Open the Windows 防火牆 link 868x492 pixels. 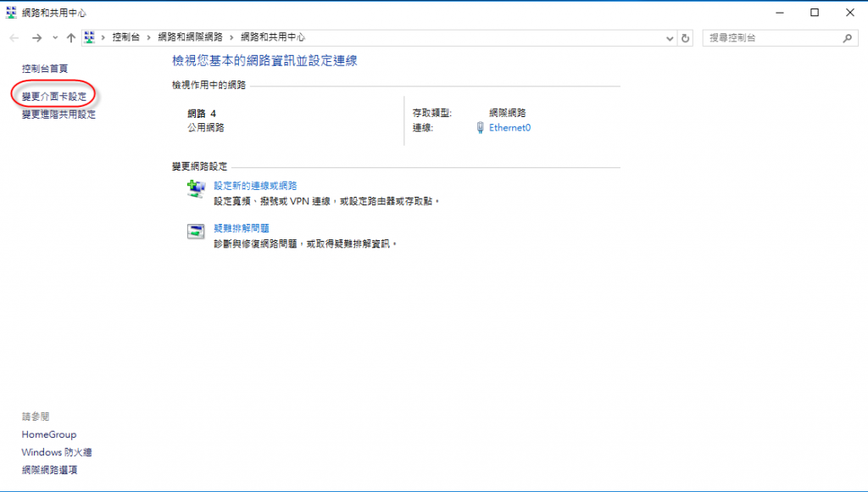[x=57, y=453]
